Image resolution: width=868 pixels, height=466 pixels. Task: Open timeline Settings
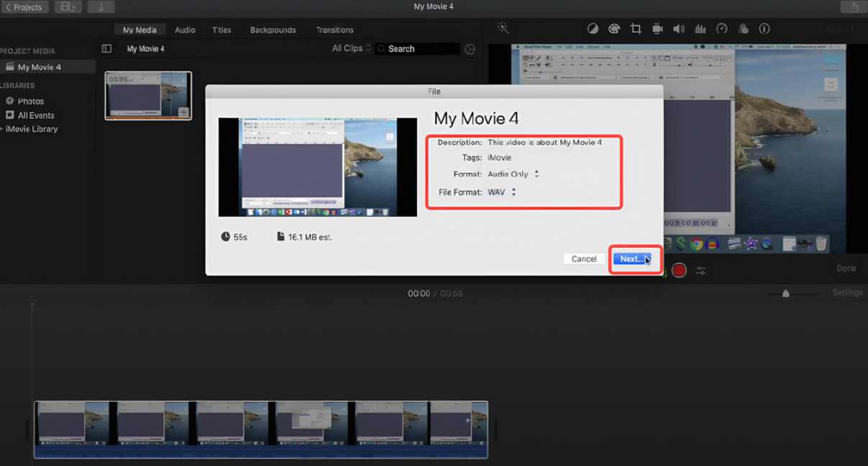pyautogui.click(x=847, y=293)
